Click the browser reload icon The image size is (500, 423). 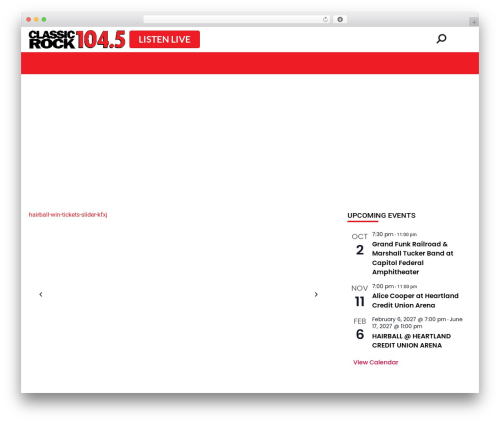coord(325,19)
